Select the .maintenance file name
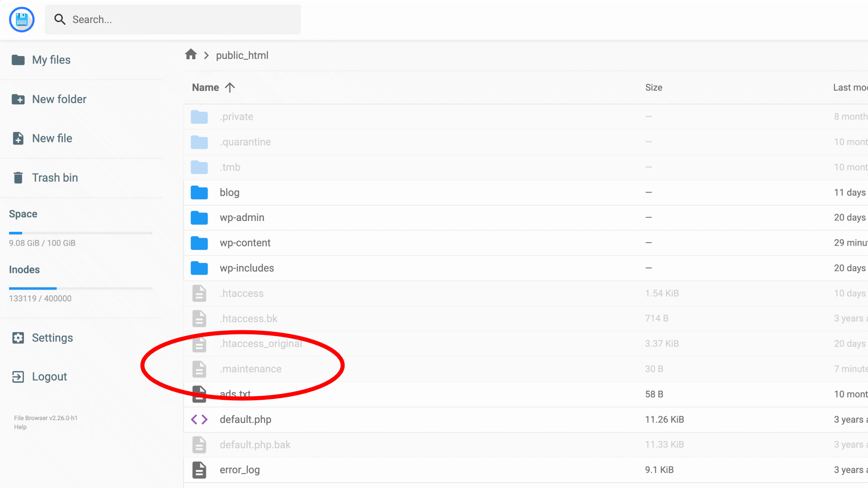This screenshot has height=488, width=868. (250, 369)
